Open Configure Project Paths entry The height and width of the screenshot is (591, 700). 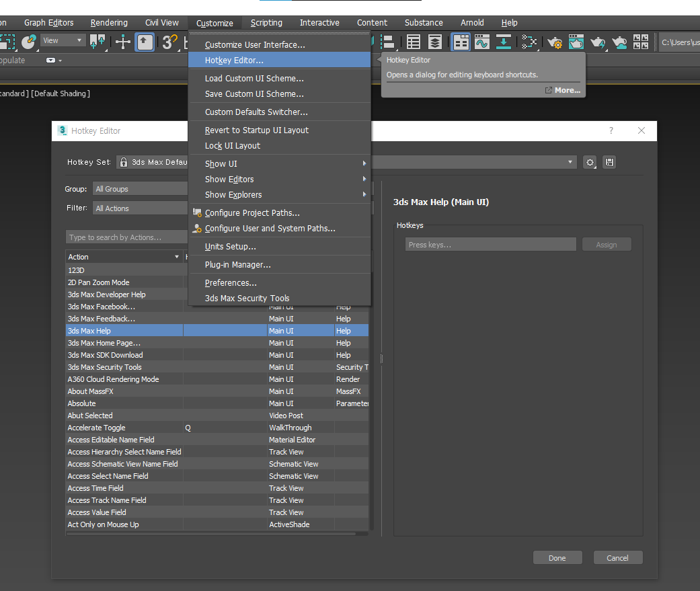pos(280,213)
